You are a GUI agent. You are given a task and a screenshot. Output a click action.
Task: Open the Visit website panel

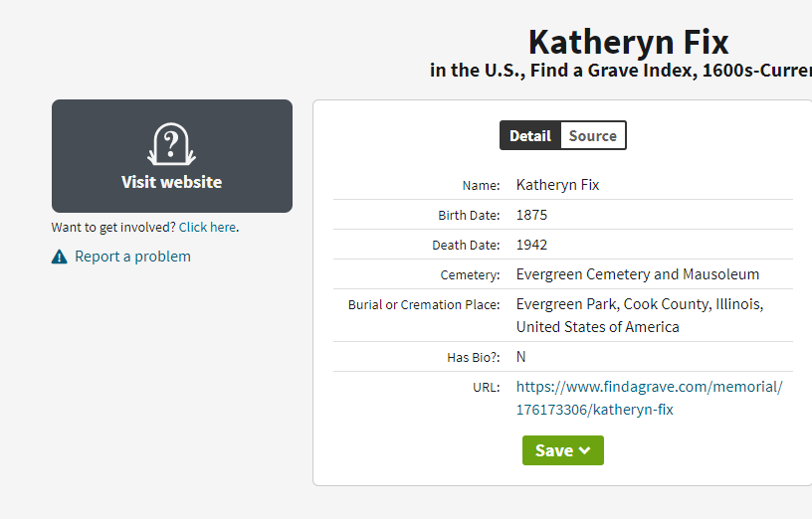coord(172,156)
